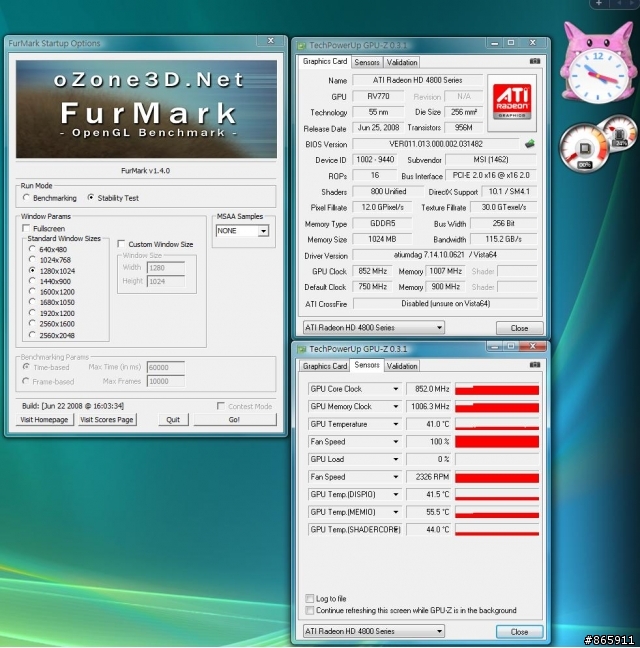Click Quit button in FurMark
This screenshot has width=640, height=648.
pyautogui.click(x=173, y=419)
